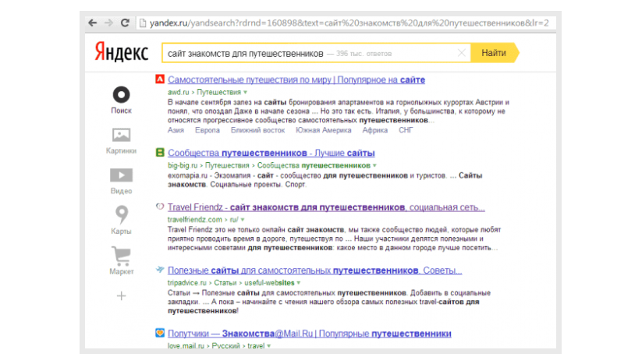
Task: Clear the search query with the X
Action: point(462,53)
